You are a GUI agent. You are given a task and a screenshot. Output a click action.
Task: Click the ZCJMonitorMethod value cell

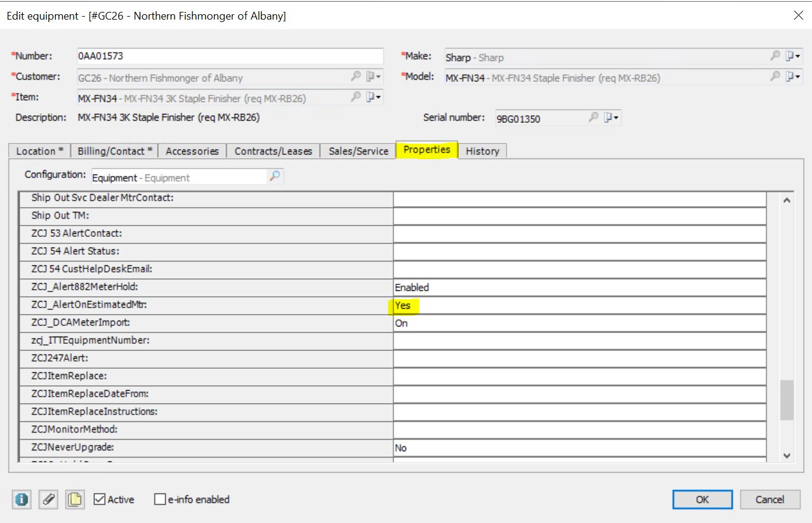coord(579,430)
